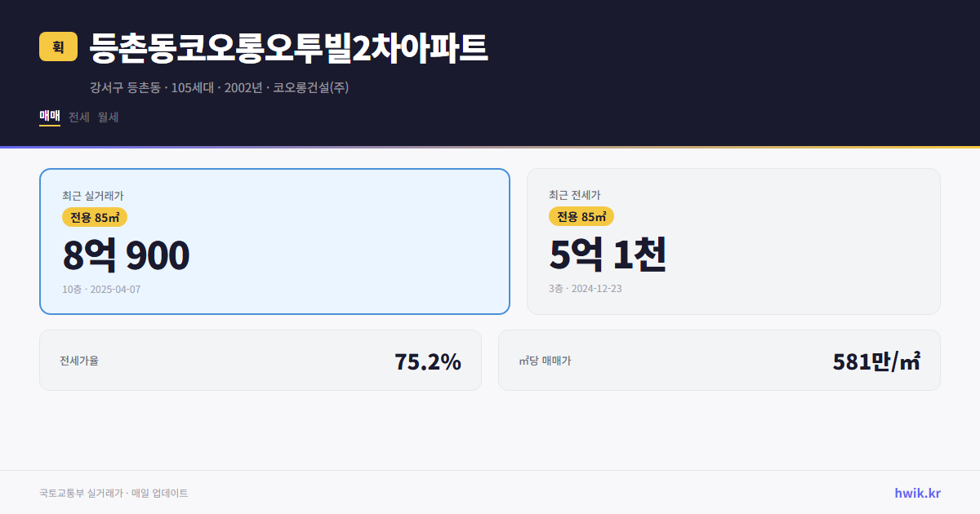Open the hwik.kr link in footer
The height and width of the screenshot is (514, 980).
pyautogui.click(x=916, y=493)
